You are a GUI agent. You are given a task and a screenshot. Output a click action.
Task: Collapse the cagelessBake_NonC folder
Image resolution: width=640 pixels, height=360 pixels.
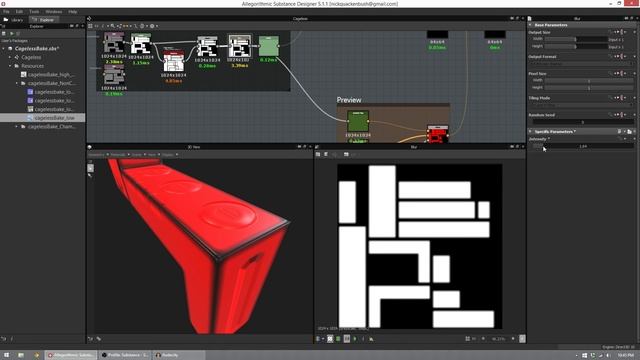17,83
